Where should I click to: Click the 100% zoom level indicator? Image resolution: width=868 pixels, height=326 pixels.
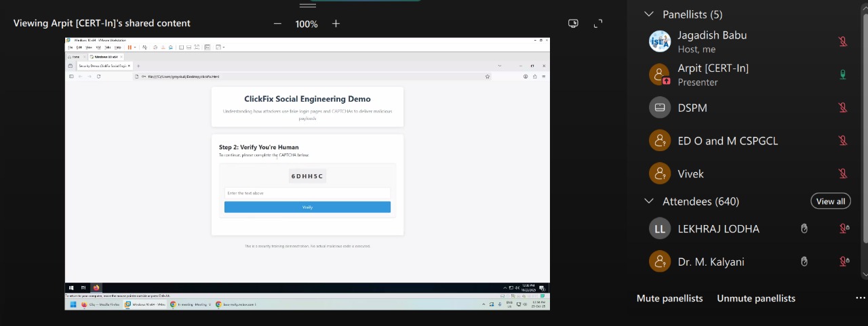307,24
